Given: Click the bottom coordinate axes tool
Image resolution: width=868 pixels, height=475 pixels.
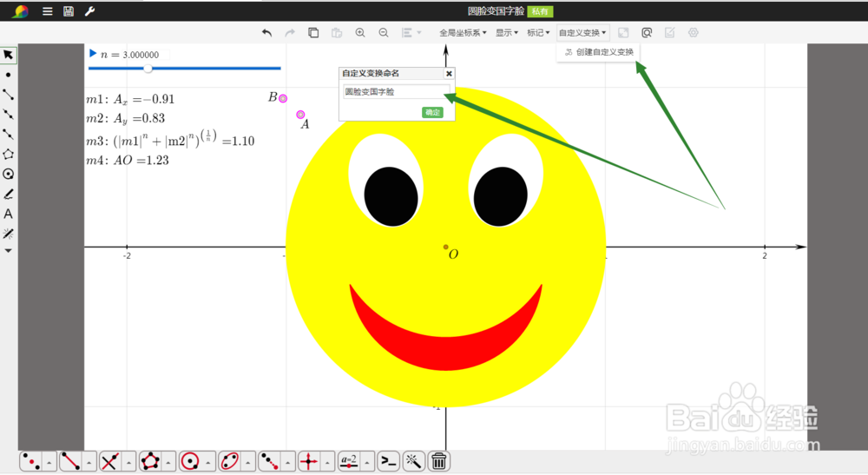Looking at the screenshot, I should point(309,461).
